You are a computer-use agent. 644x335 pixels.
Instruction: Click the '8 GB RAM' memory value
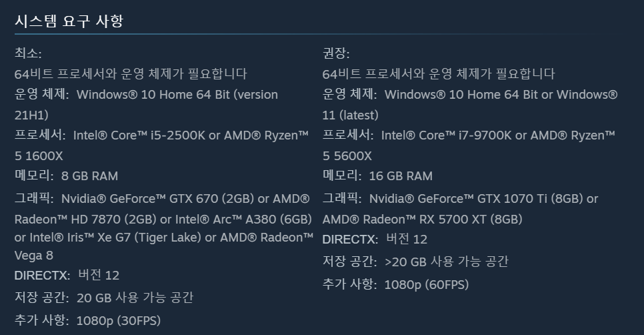point(89,176)
